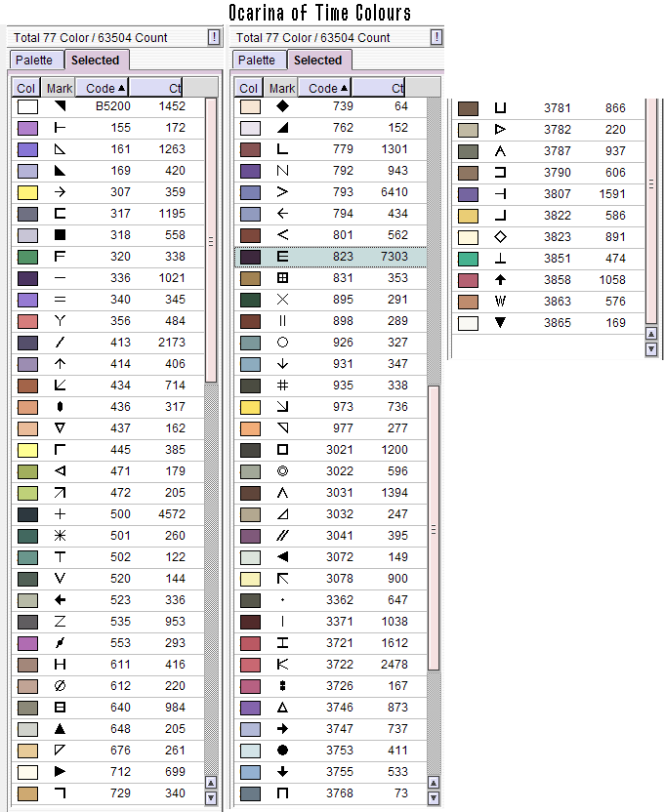Select count value 2173 for code 413
Image resolution: width=664 pixels, height=812 pixels.
tap(172, 343)
